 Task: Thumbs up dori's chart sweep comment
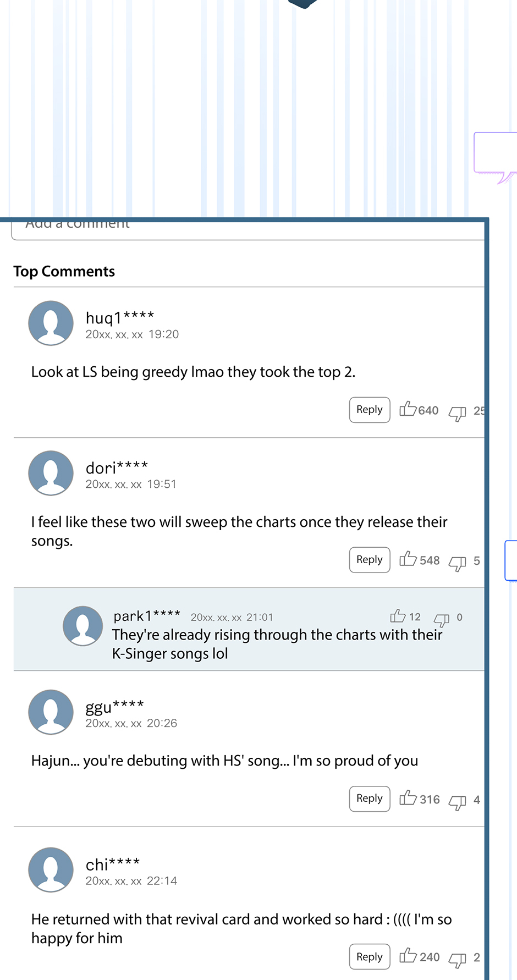point(408,559)
